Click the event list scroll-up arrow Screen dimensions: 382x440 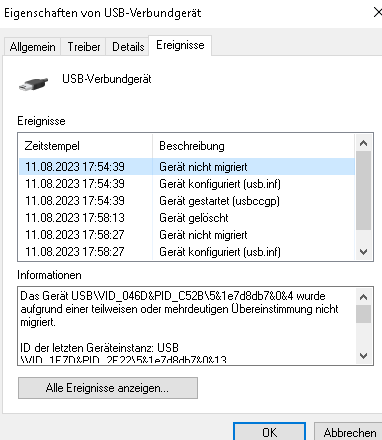coord(363,143)
